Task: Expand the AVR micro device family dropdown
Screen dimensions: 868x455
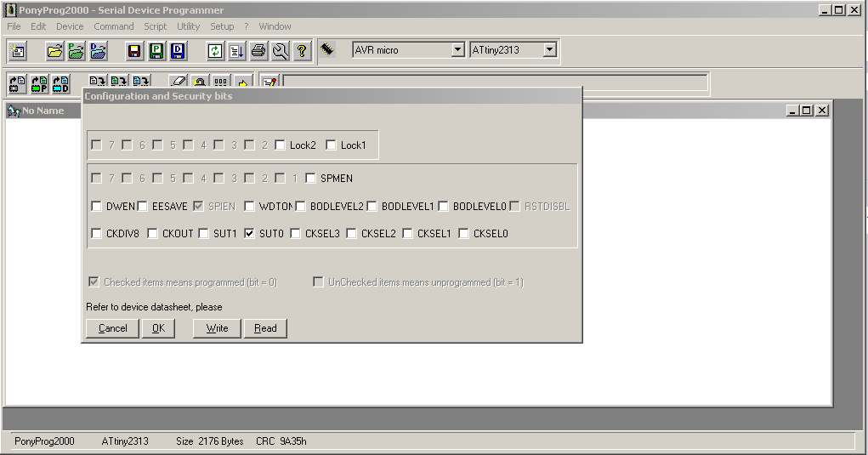Action: pyautogui.click(x=457, y=50)
